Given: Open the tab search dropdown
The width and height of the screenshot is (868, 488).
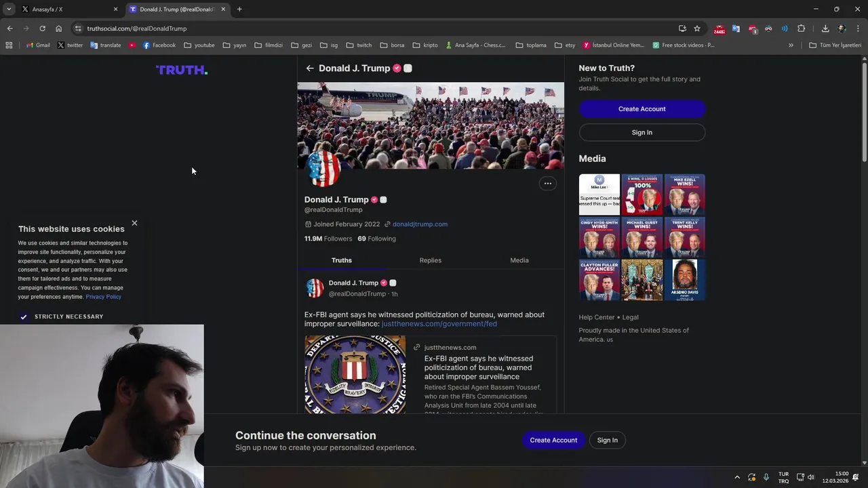Looking at the screenshot, I should pyautogui.click(x=9, y=9).
